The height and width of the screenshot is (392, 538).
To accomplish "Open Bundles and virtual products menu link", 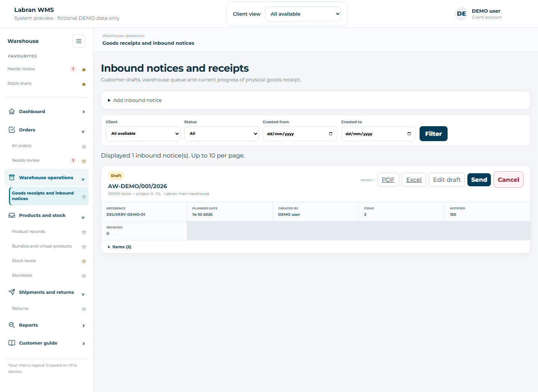I will point(42,246).
